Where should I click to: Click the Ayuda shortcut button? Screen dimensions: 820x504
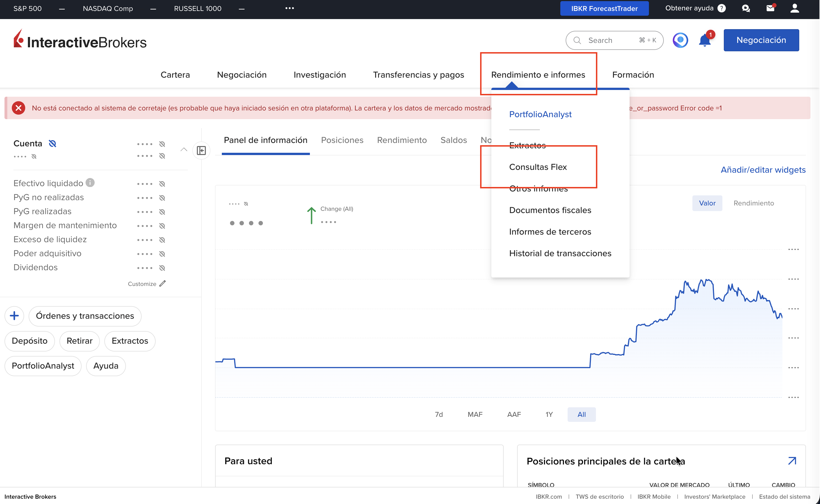coord(106,366)
